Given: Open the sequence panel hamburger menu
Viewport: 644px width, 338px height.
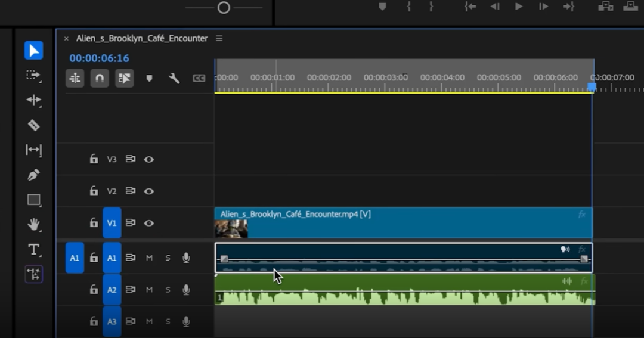Looking at the screenshot, I should click(219, 38).
